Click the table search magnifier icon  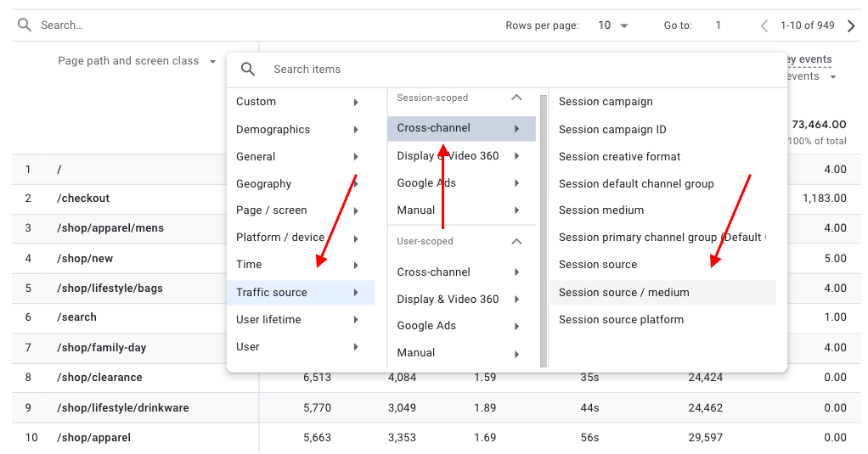tap(25, 25)
